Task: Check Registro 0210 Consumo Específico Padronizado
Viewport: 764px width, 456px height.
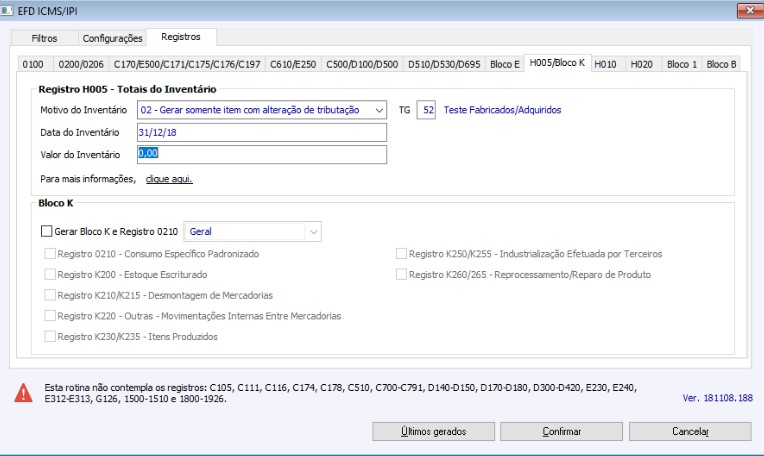Action: pos(50,254)
